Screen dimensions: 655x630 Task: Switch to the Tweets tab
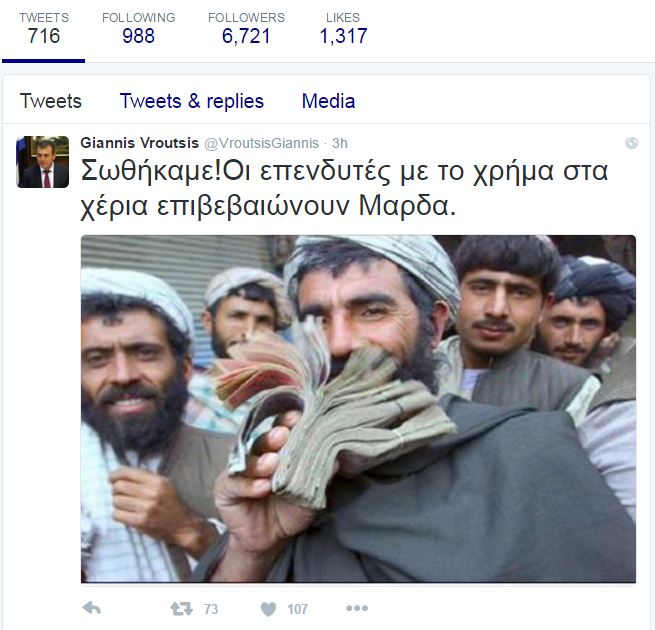pos(51,101)
